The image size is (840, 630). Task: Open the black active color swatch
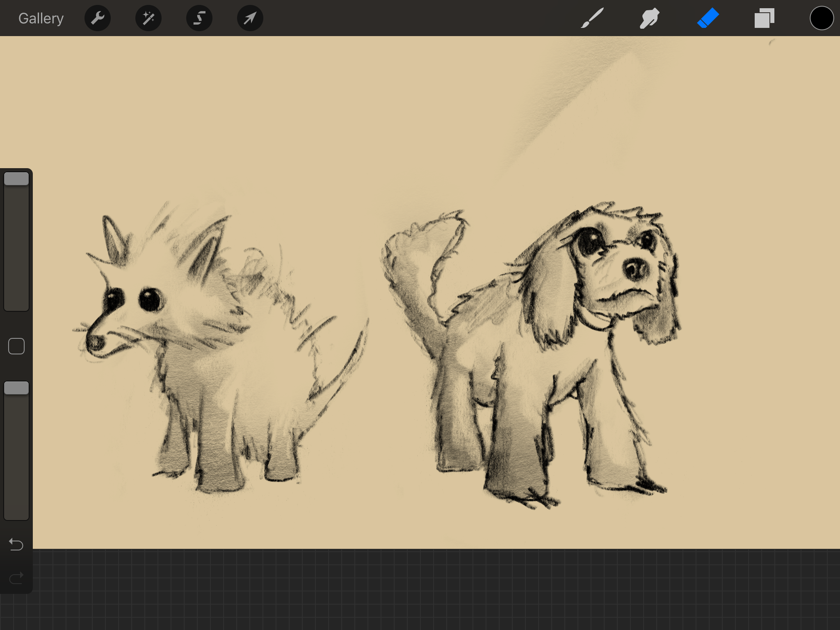pyautogui.click(x=822, y=18)
